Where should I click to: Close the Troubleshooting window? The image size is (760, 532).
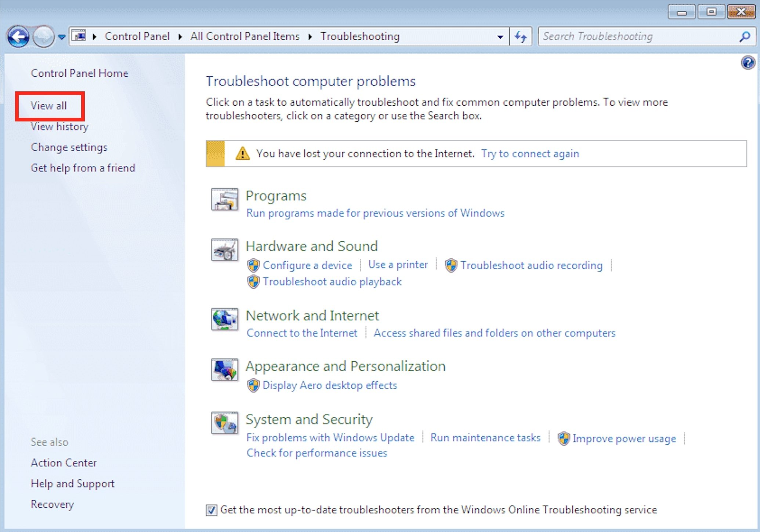click(741, 12)
